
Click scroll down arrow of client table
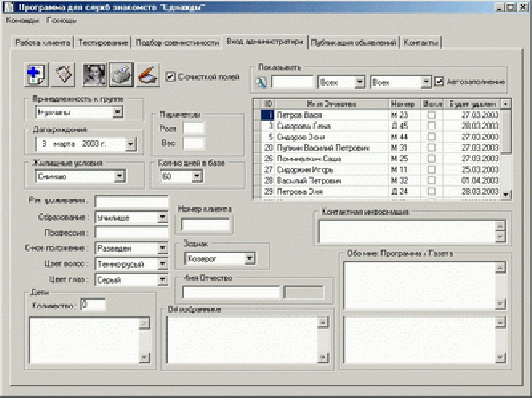click(506, 194)
